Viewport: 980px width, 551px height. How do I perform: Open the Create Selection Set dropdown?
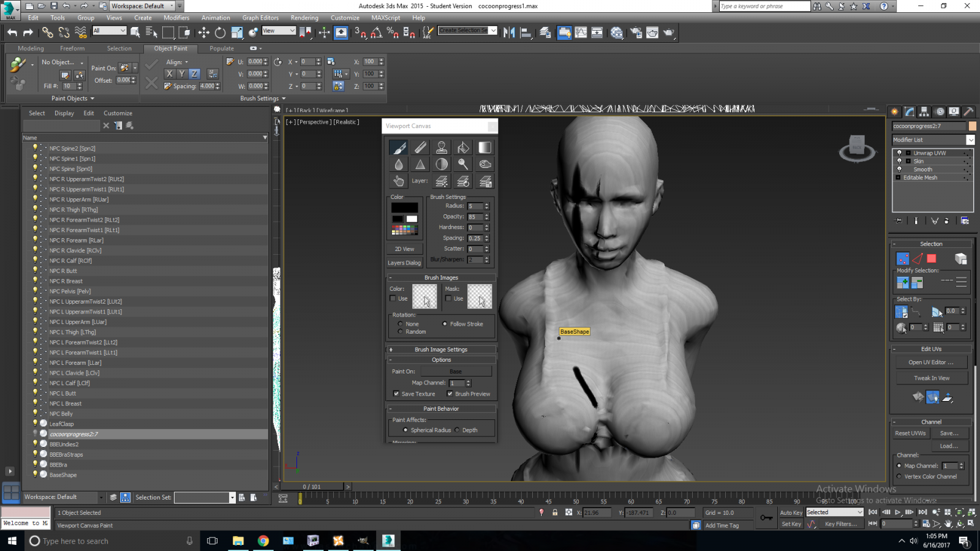point(467,31)
